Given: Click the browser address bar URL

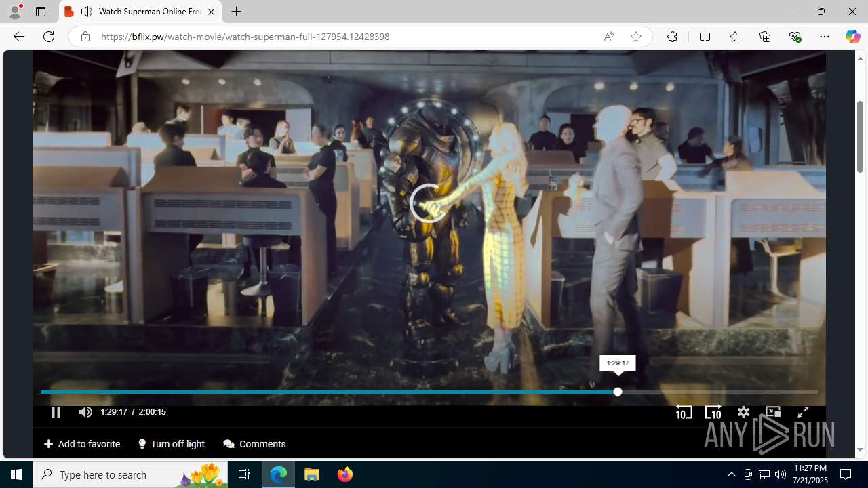Looking at the screenshot, I should tap(245, 37).
